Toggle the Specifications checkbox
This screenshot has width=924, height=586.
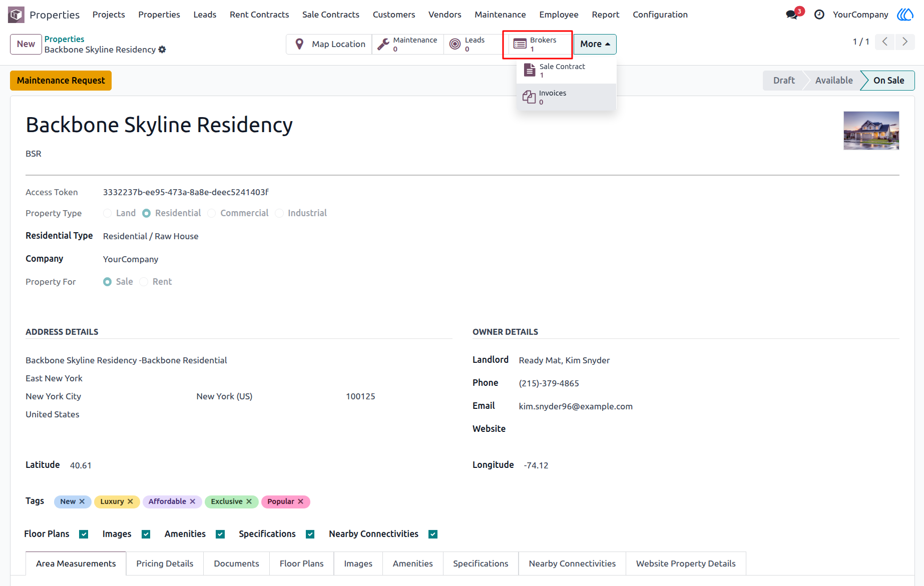[310, 534]
